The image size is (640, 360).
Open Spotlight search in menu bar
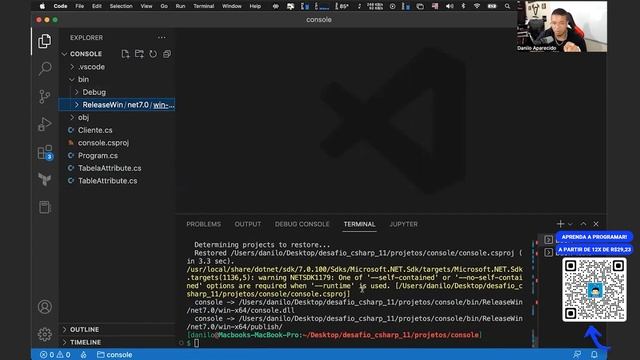click(x=507, y=6)
